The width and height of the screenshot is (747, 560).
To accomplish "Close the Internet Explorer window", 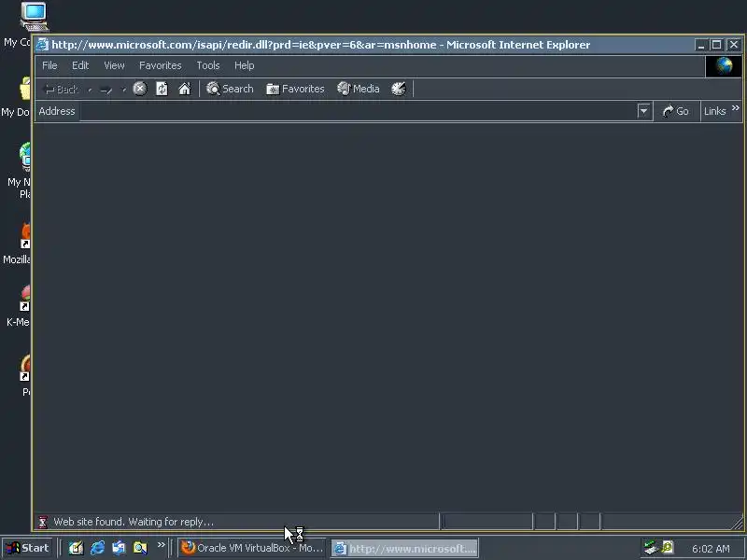I will pyautogui.click(x=734, y=45).
